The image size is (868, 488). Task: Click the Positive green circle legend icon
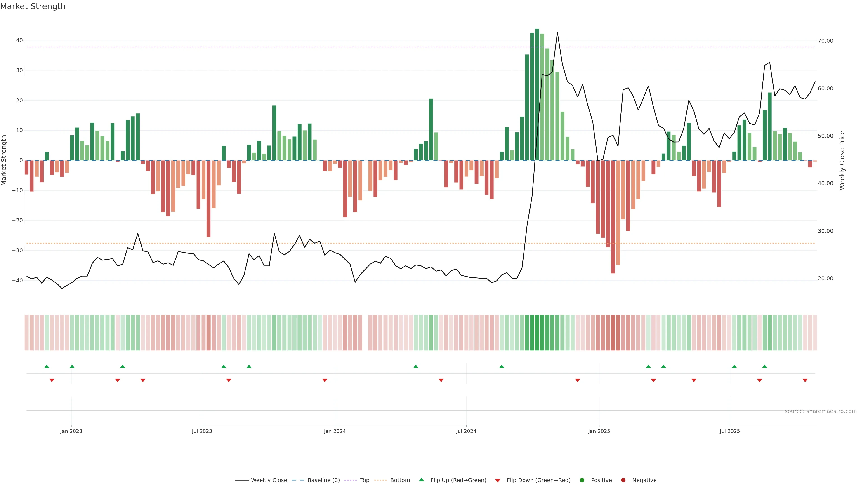click(x=582, y=480)
